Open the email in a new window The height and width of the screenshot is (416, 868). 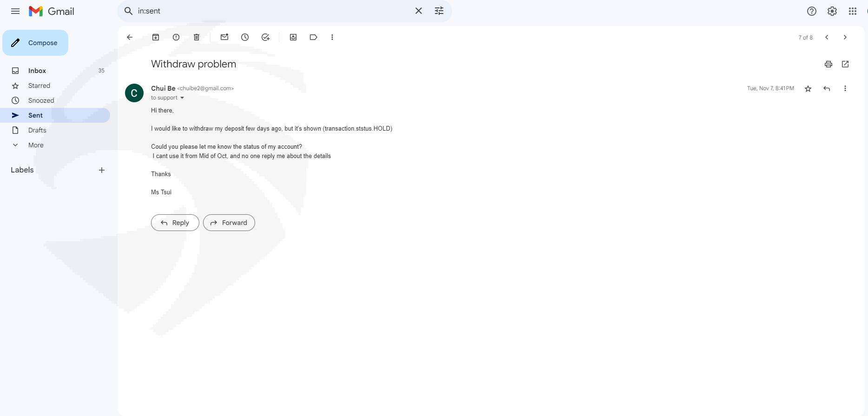[845, 64]
